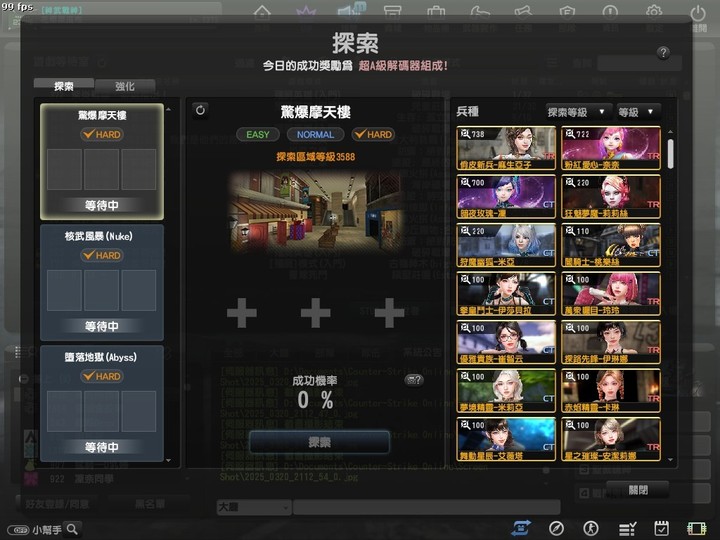Open the question mark help icon top right

click(x=663, y=53)
